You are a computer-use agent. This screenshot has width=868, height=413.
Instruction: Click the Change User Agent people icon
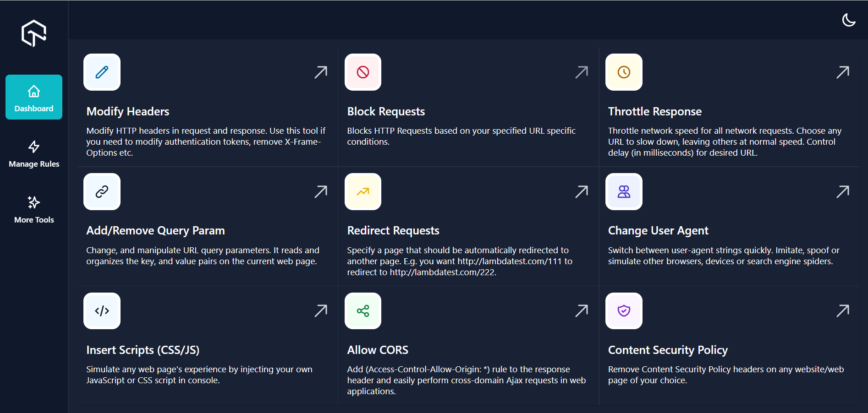624,191
